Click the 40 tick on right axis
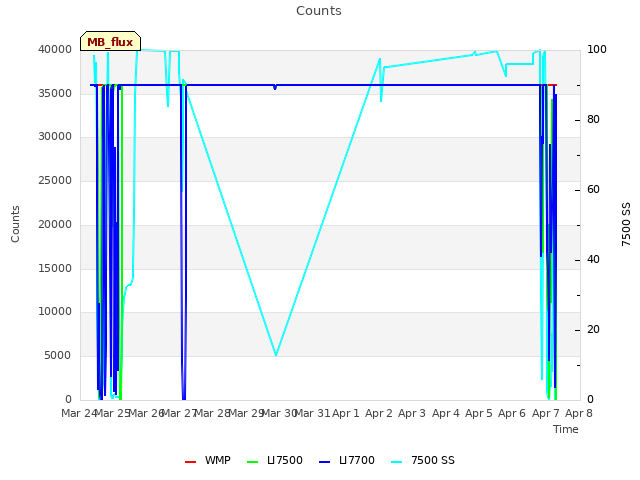Screen dimensions: 640x480 (x=593, y=260)
